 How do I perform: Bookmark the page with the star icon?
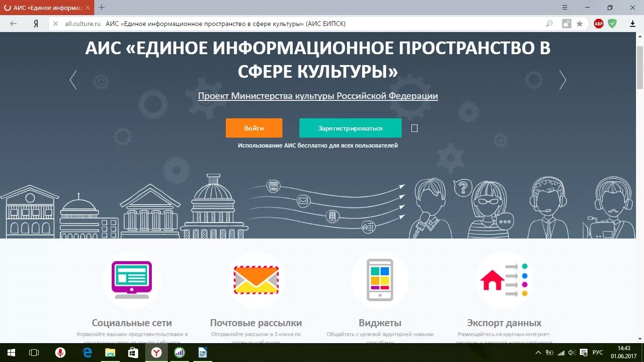pyautogui.click(x=579, y=24)
